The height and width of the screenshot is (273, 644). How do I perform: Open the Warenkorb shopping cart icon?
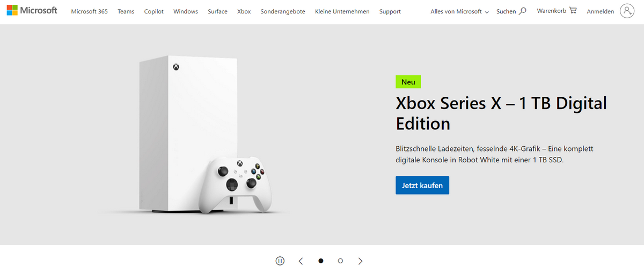pos(573,10)
